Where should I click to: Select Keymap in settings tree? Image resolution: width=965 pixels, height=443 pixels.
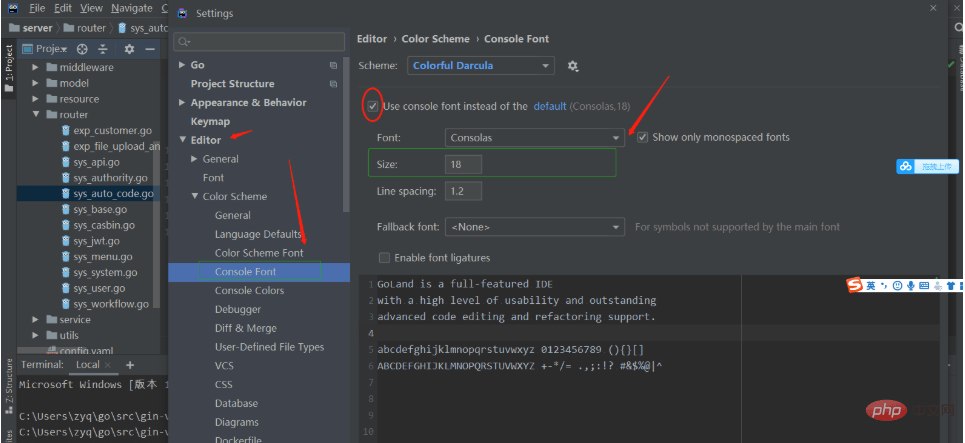210,121
